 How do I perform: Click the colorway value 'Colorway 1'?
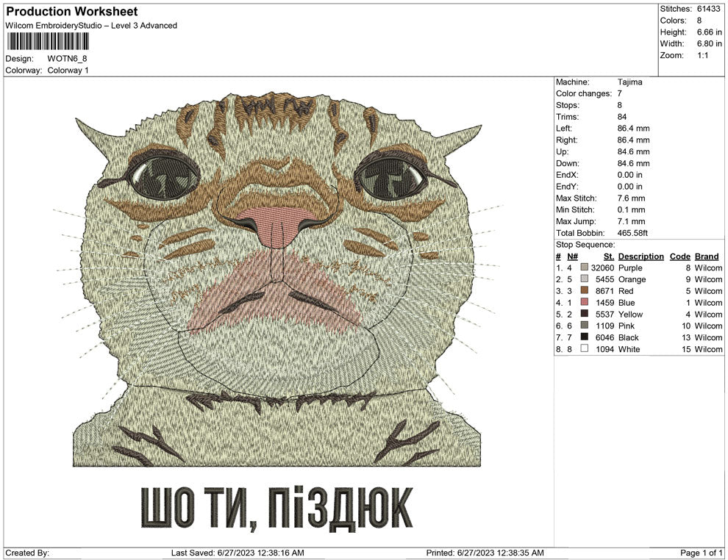(x=68, y=71)
